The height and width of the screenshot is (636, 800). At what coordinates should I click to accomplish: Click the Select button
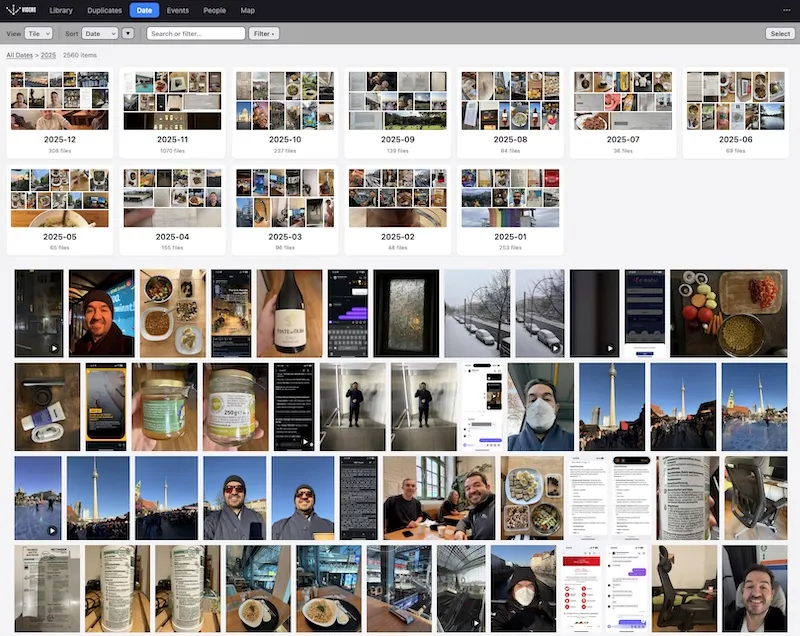780,34
